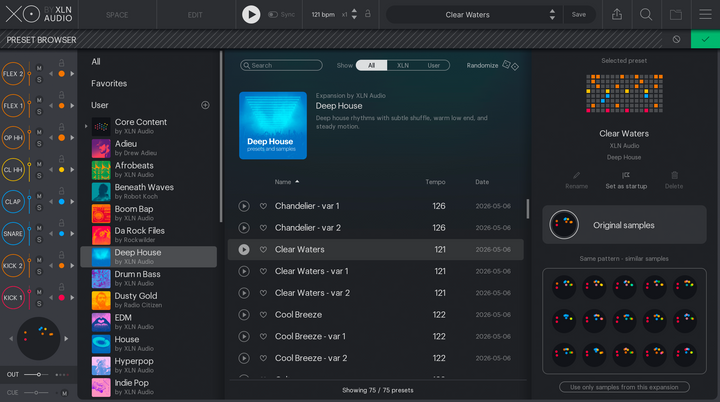Switch to the EDIT tab
This screenshot has height=402, width=720.
pos(195,15)
